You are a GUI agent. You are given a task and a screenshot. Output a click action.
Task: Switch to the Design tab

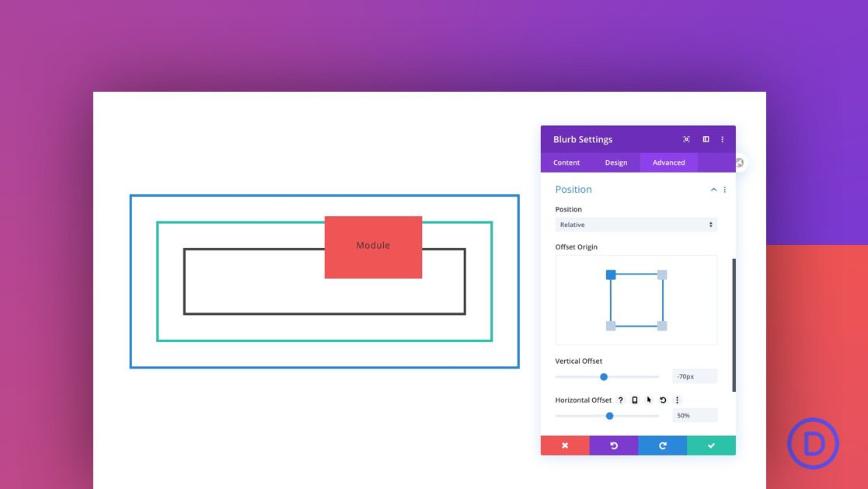615,162
